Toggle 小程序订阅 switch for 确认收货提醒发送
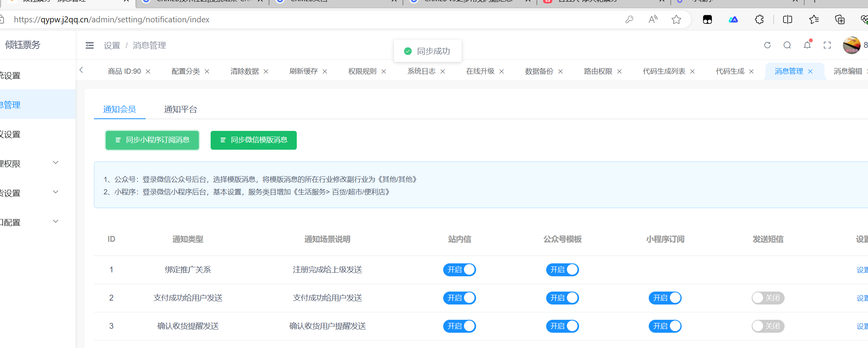The height and width of the screenshot is (348, 868). click(x=665, y=326)
